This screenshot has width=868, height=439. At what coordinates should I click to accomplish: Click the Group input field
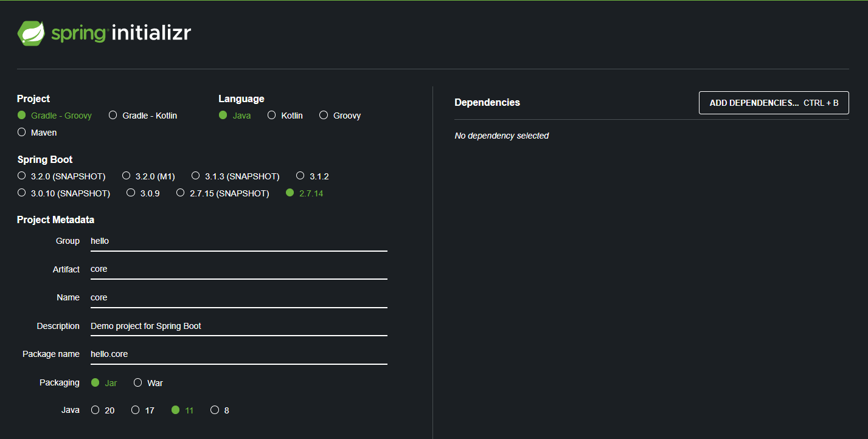(x=239, y=241)
